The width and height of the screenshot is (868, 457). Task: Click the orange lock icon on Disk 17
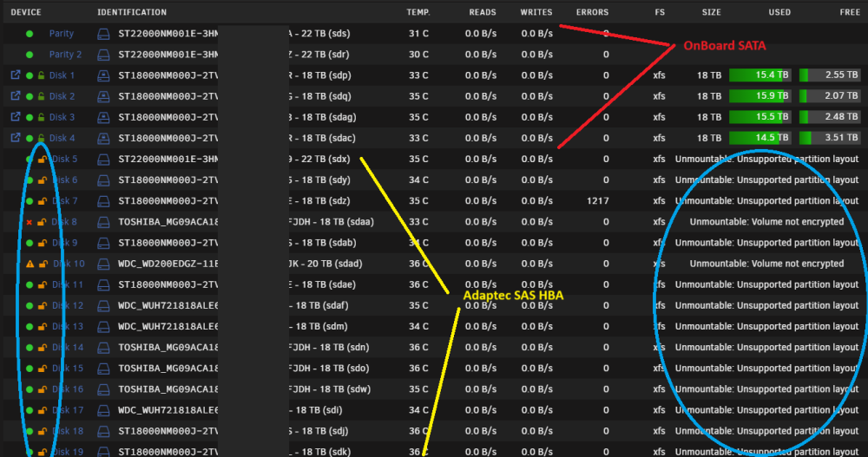click(42, 410)
